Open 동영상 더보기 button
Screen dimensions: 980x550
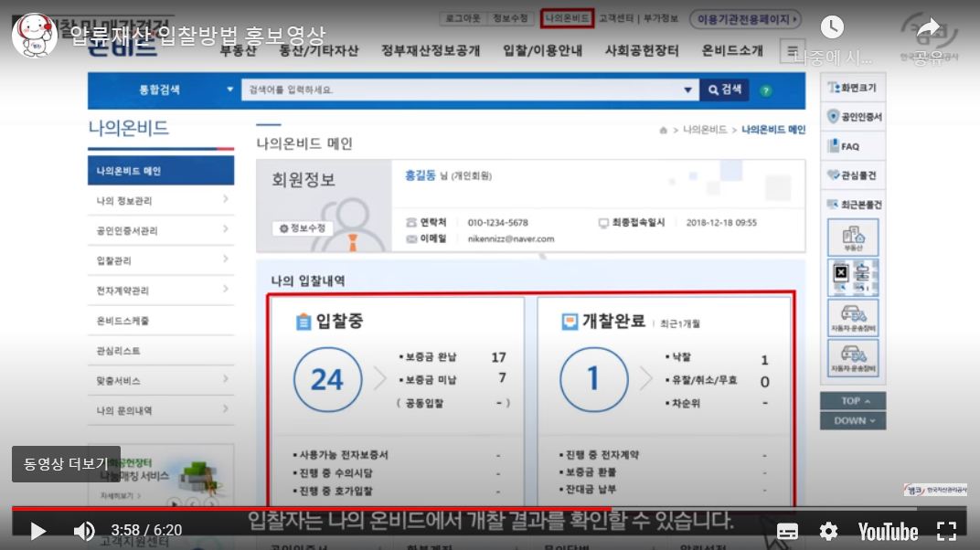pos(66,464)
